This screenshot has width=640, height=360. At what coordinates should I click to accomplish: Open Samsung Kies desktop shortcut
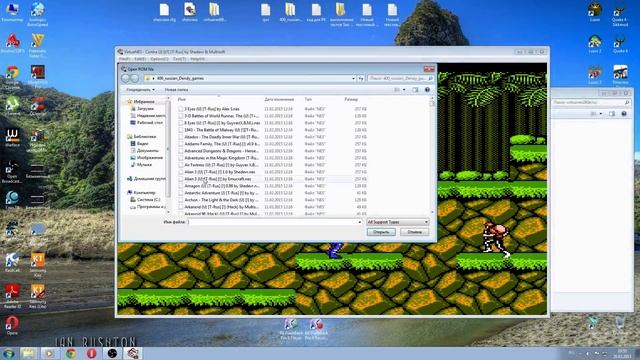click(38, 264)
